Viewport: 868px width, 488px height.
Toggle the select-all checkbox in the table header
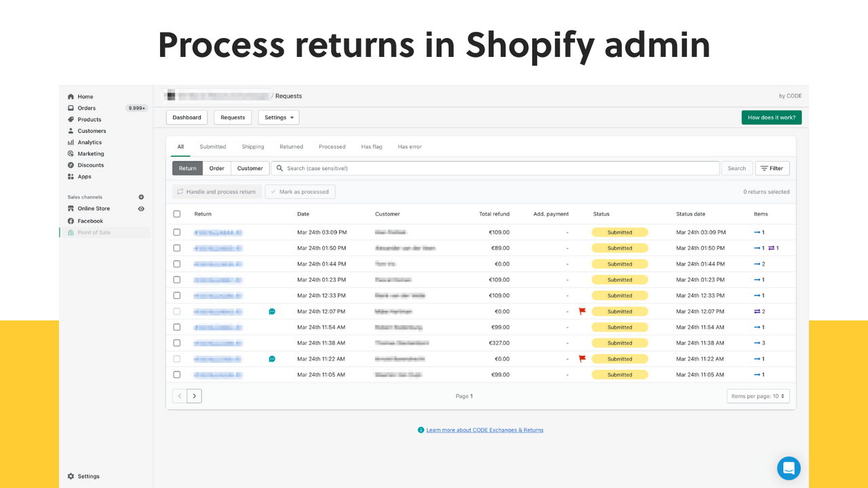(176, 213)
